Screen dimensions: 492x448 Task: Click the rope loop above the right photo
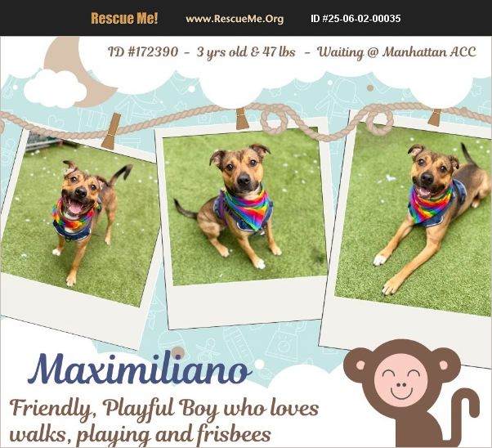(x=380, y=123)
